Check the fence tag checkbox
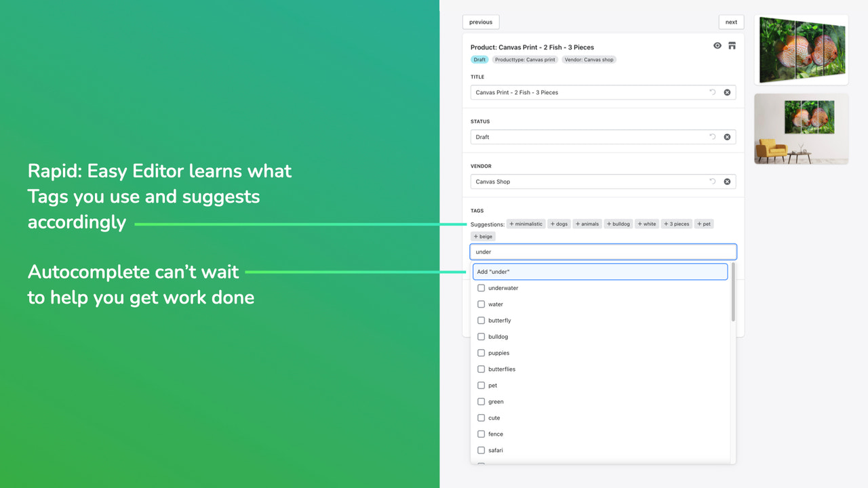Viewport: 868px width, 488px height. point(481,434)
